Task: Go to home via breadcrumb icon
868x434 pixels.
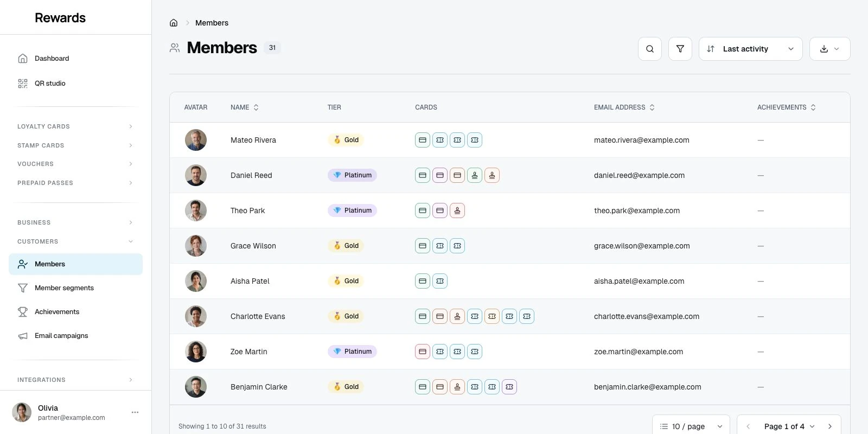Action: tap(174, 23)
